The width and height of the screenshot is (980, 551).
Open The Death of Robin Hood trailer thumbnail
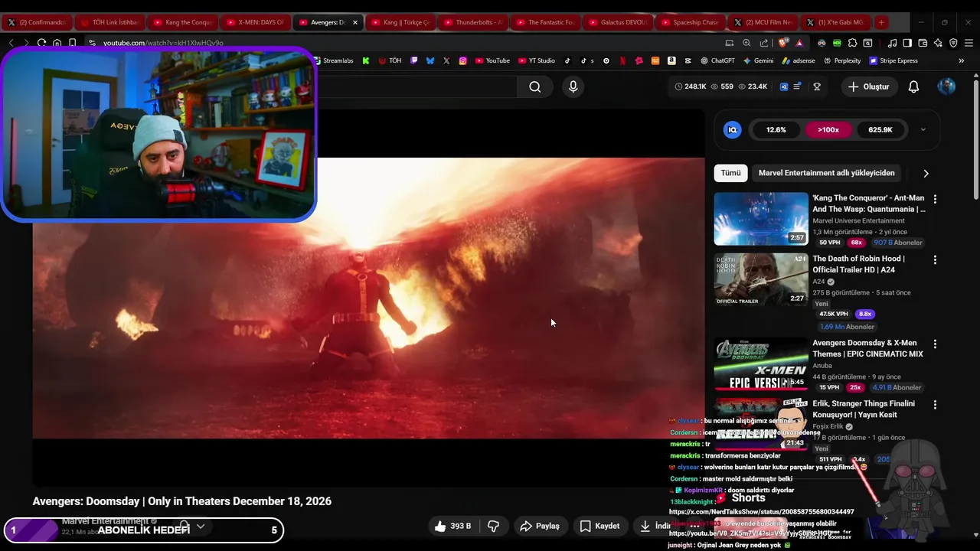[761, 279]
